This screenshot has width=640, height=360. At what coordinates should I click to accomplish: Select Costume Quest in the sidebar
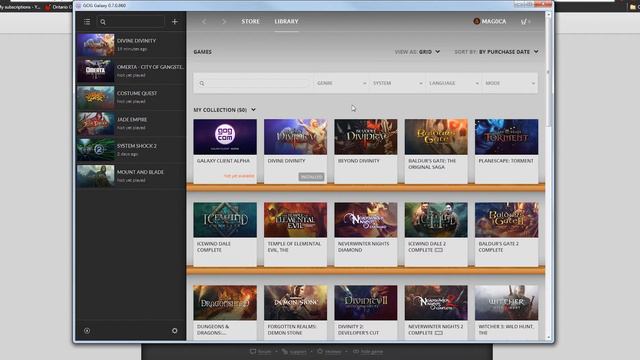131,97
